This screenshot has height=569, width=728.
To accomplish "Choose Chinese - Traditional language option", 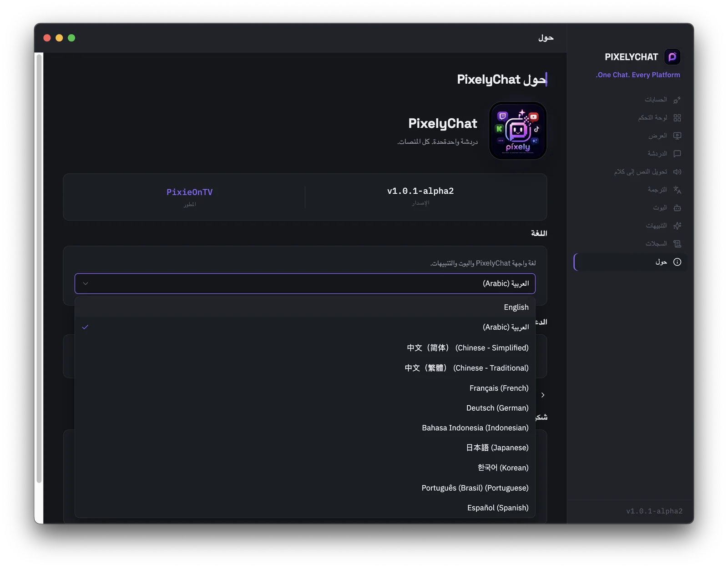I will point(305,368).
